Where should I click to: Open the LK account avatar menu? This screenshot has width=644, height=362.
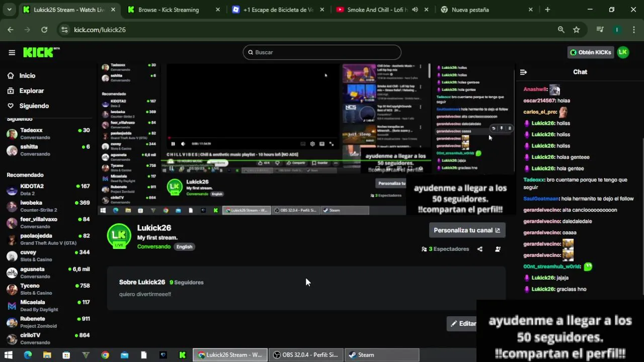[623, 52]
